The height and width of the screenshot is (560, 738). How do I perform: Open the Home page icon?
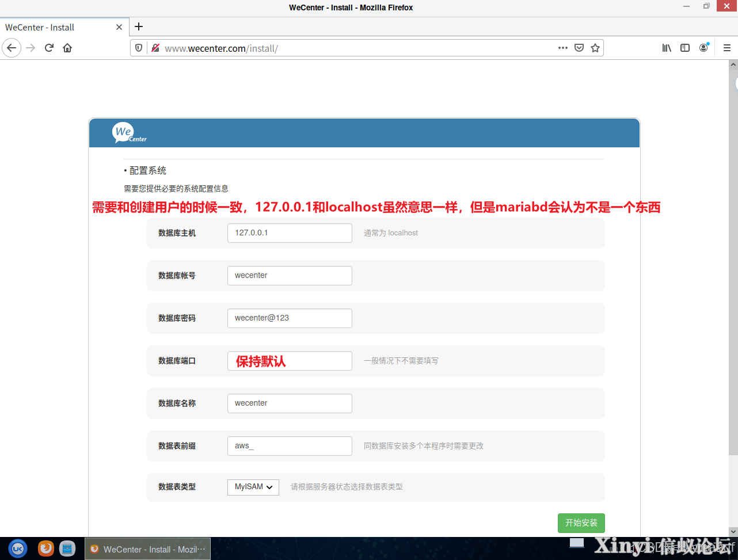[67, 48]
